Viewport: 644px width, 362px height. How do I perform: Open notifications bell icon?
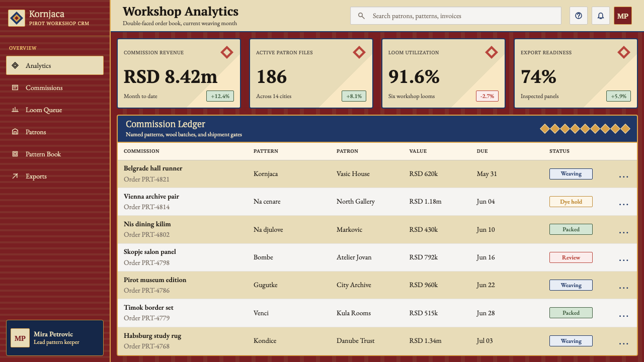coord(601,16)
